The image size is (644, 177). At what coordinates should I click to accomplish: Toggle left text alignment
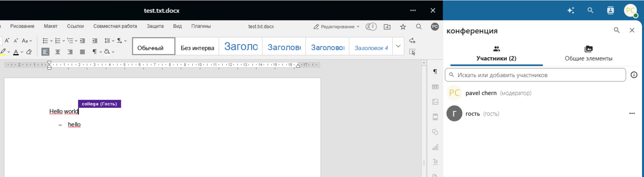coord(46,52)
